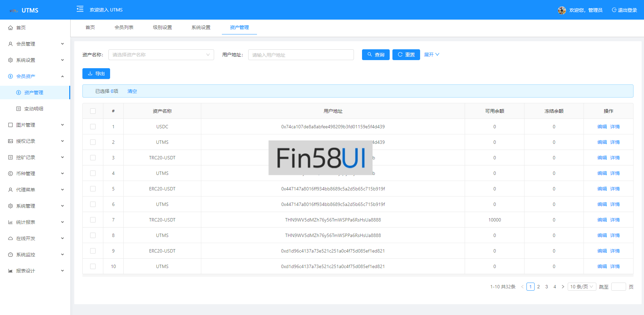644x315 pixels.
Task: Click the 用户地址 input field
Action: [x=301, y=55]
